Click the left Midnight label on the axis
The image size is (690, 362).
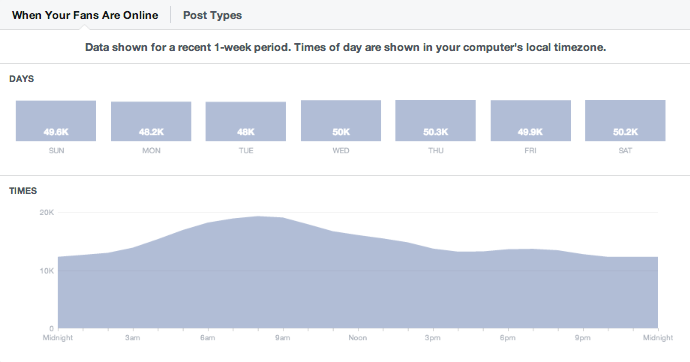[x=58, y=338]
